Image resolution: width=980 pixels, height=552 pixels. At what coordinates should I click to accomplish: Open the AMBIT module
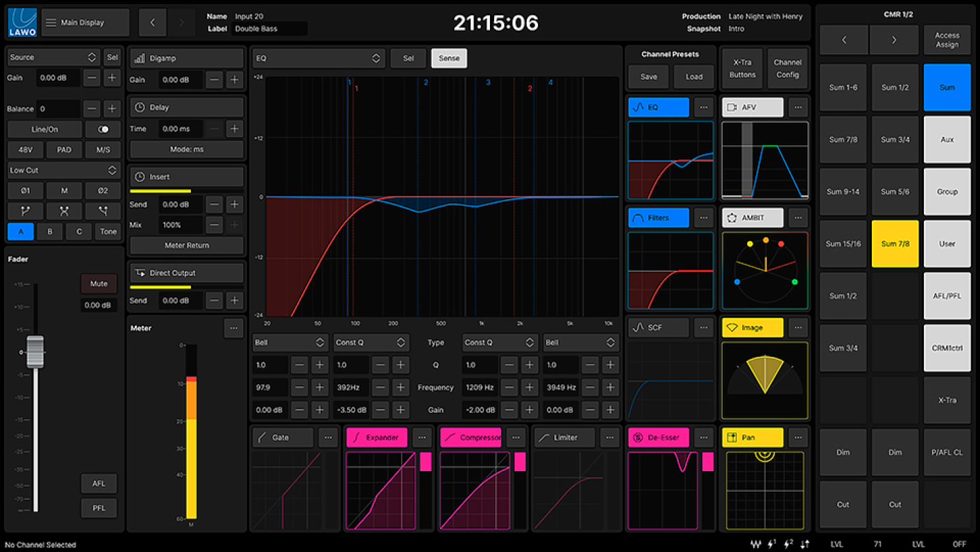[752, 218]
